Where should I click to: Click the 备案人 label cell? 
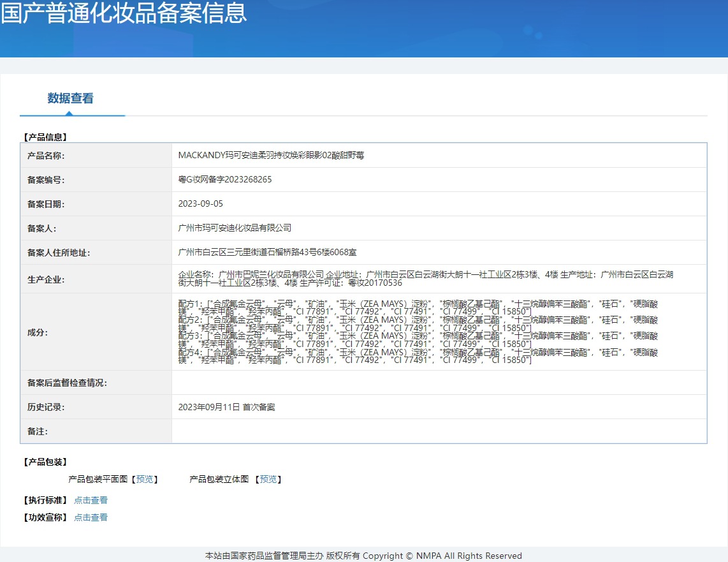[96, 228]
